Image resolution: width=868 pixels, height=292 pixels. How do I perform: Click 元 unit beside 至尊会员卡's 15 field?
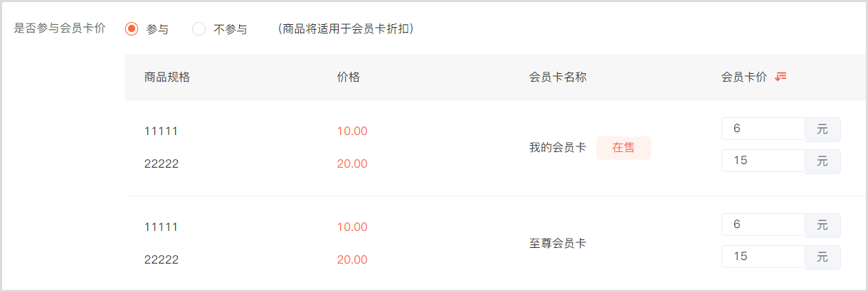click(822, 256)
